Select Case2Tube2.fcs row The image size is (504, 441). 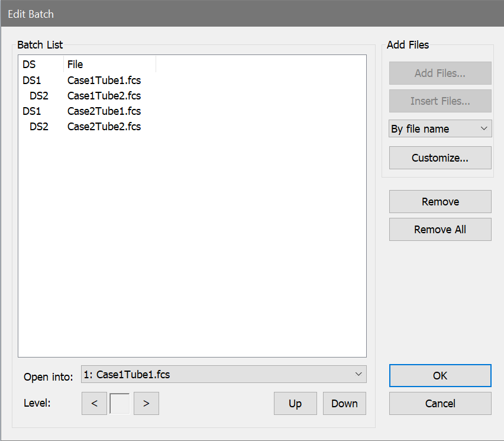[104, 126]
